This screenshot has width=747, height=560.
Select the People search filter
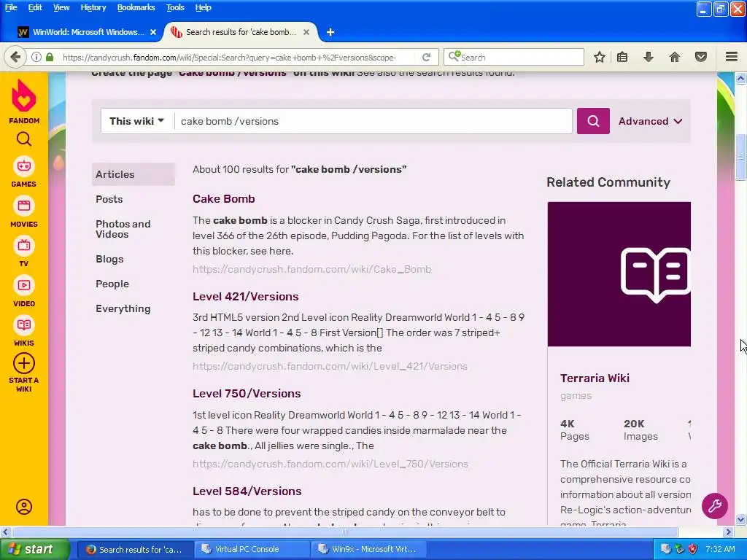[x=112, y=284]
